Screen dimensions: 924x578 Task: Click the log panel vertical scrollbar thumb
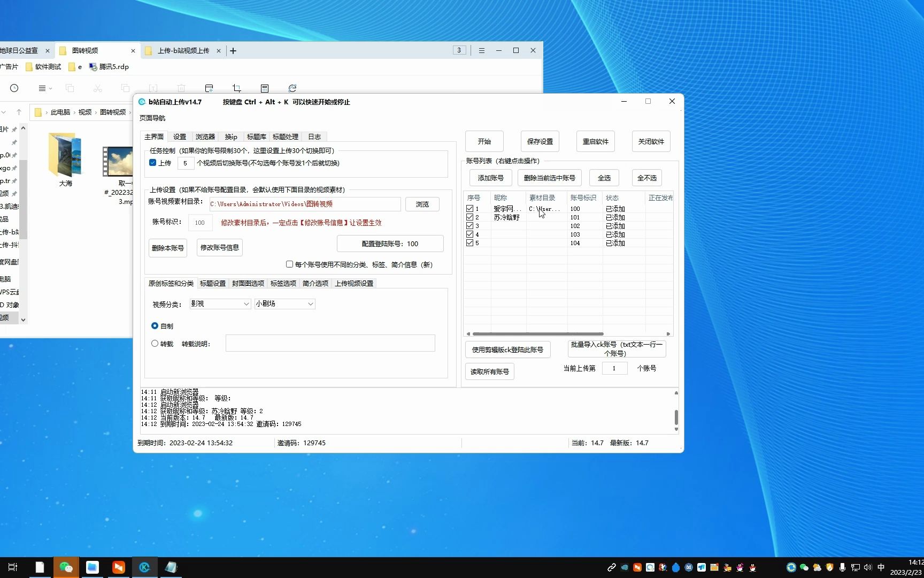click(676, 417)
